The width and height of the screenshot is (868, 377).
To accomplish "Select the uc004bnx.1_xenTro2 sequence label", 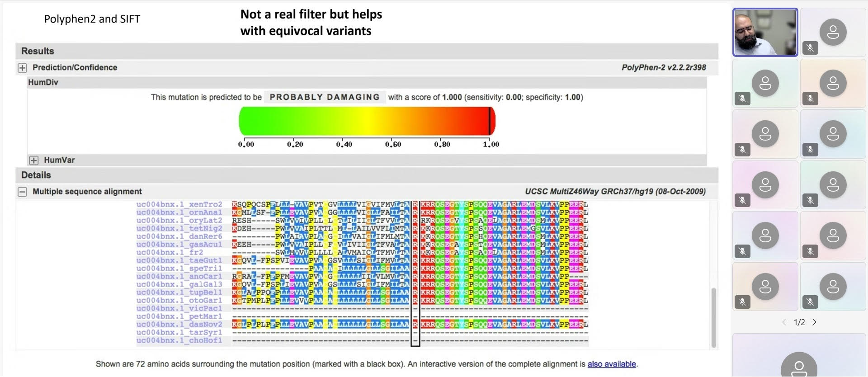I will click(x=179, y=204).
